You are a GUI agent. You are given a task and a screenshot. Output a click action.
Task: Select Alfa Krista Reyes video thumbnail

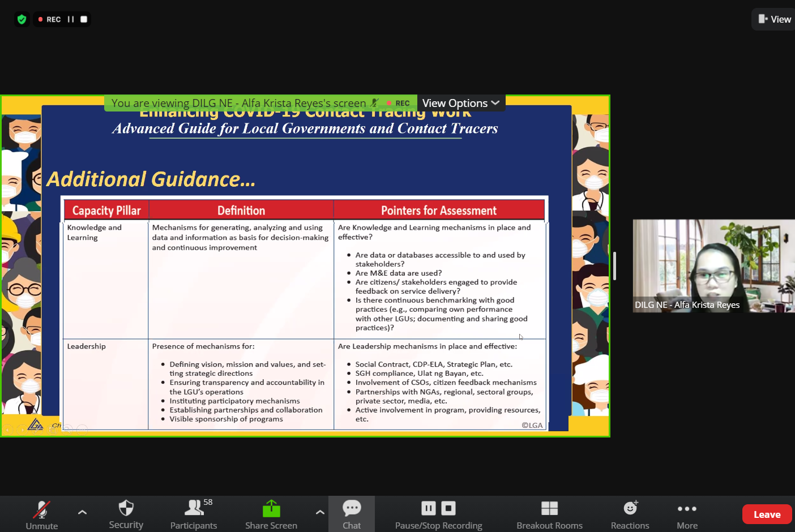713,266
